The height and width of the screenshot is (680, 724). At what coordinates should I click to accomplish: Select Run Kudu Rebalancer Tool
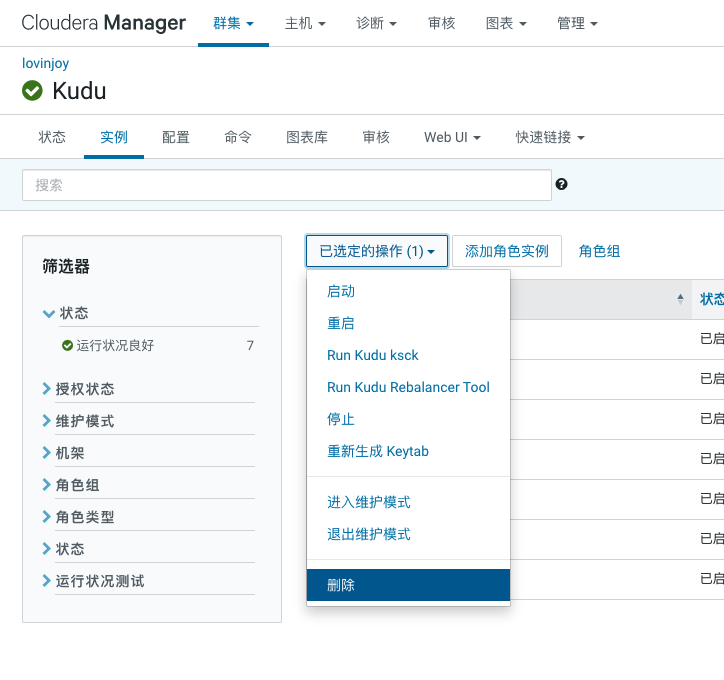click(x=408, y=387)
